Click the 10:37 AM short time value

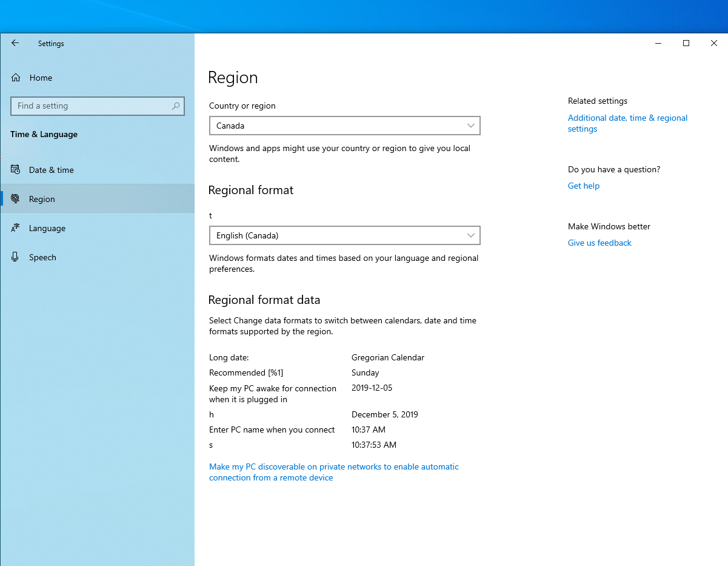click(369, 430)
